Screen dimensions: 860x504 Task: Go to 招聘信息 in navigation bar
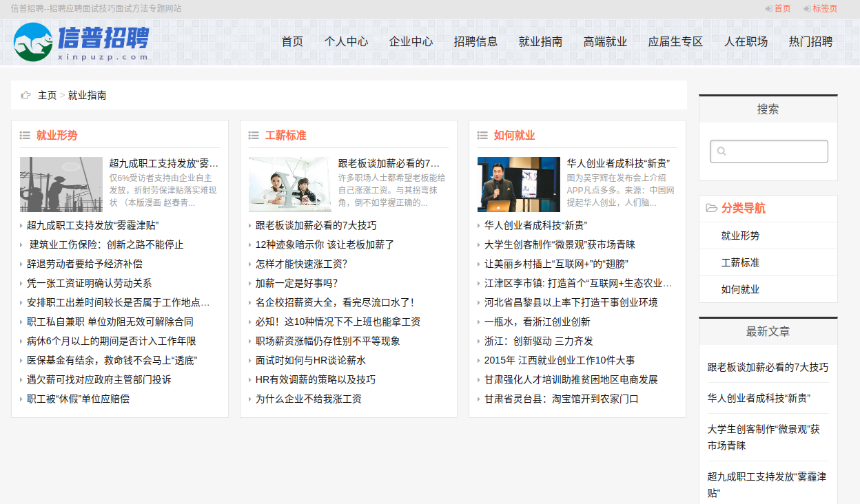(x=475, y=41)
